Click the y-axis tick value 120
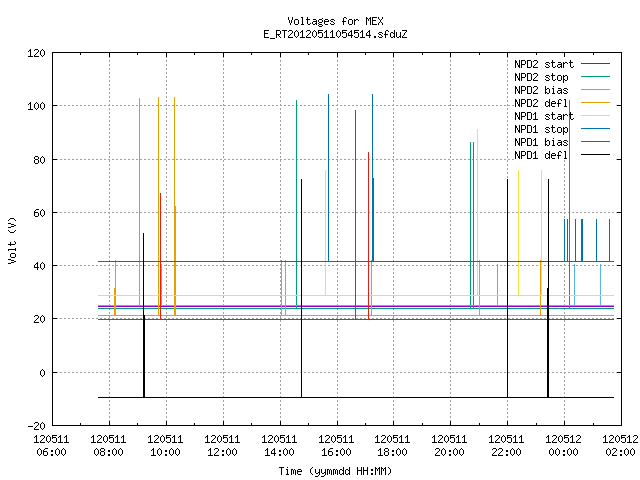 pyautogui.click(x=36, y=53)
